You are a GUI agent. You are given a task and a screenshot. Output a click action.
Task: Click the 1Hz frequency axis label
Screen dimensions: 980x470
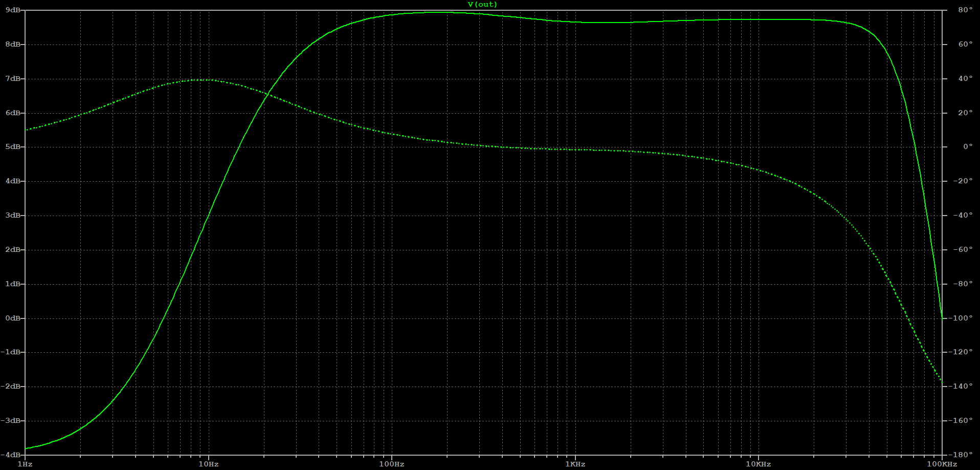click(25, 464)
